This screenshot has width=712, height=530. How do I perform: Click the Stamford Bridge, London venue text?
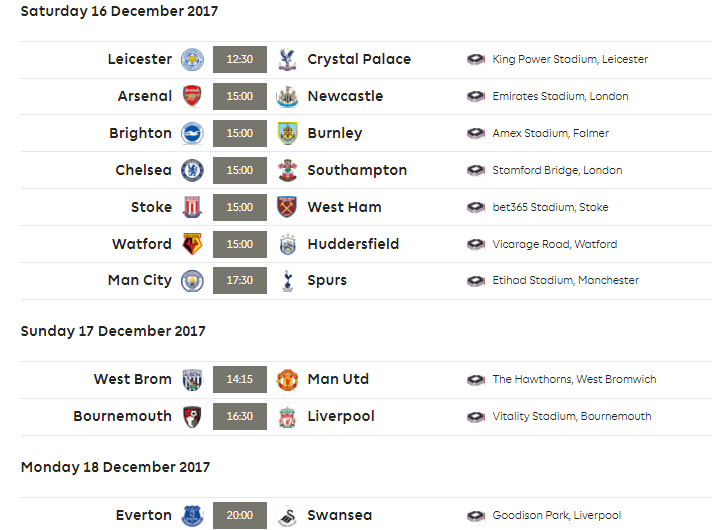tap(557, 170)
